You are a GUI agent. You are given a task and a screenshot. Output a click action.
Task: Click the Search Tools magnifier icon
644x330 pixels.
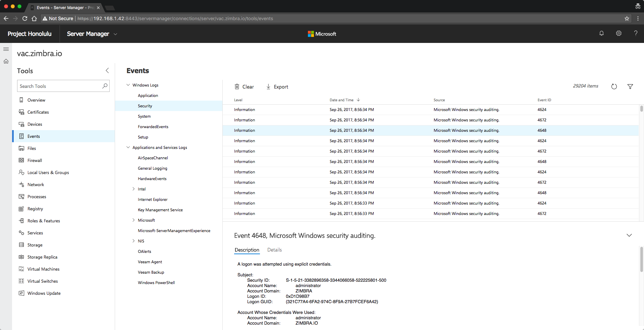click(x=105, y=86)
